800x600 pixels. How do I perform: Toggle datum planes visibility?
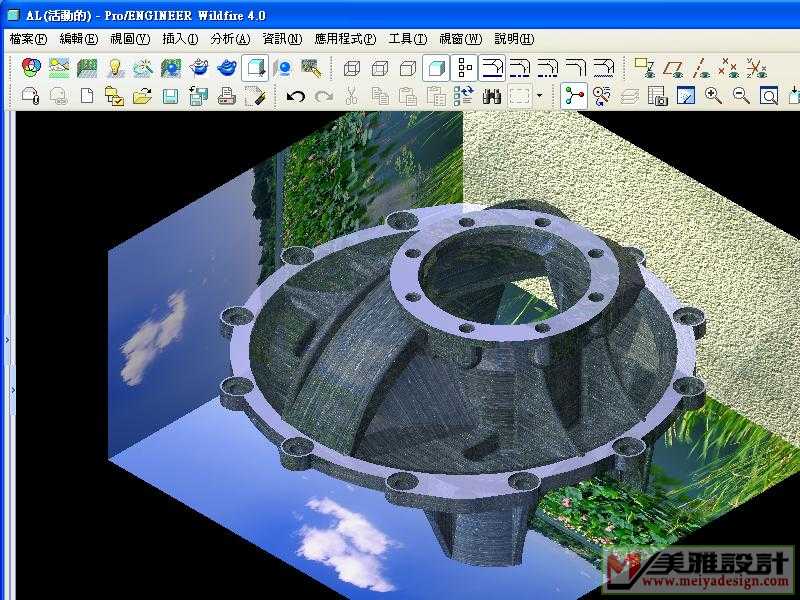click(672, 68)
